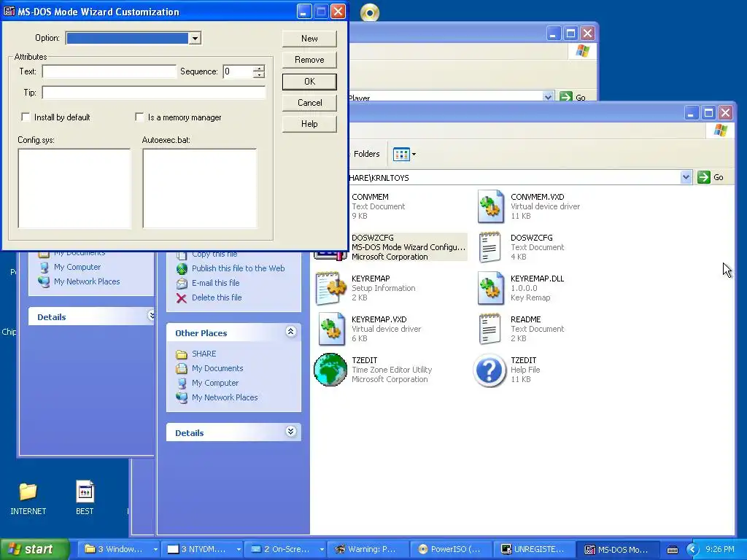747x560 pixels.
Task: Open the INTERNET folder on desktop
Action: [x=28, y=491]
